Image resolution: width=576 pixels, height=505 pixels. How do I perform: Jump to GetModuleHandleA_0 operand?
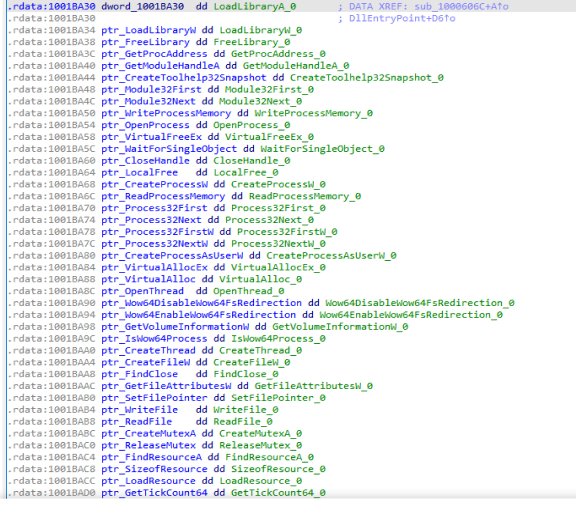[x=296, y=66]
